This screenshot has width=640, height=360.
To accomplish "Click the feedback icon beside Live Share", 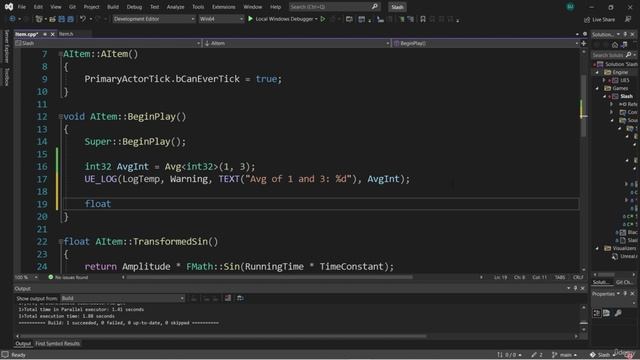I will point(628,19).
